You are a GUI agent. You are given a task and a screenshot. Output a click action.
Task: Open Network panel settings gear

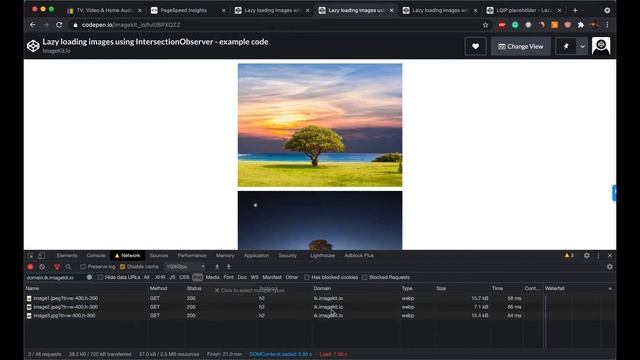click(610, 267)
